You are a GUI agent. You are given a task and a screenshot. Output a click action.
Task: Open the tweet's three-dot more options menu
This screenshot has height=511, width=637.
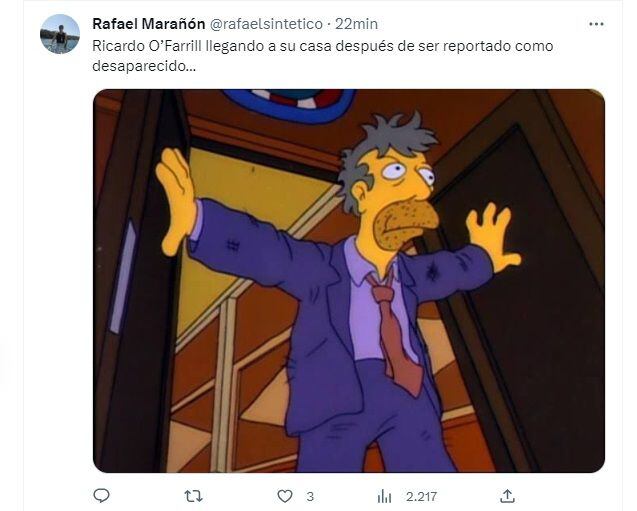(x=596, y=24)
